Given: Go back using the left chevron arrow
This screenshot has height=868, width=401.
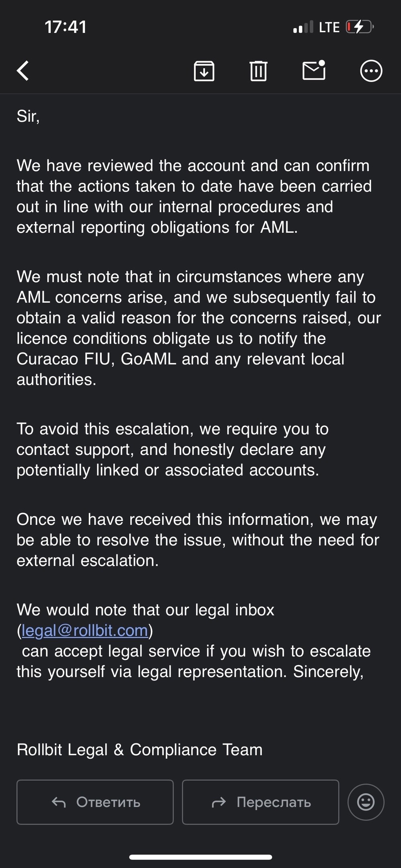Looking at the screenshot, I should tap(23, 71).
